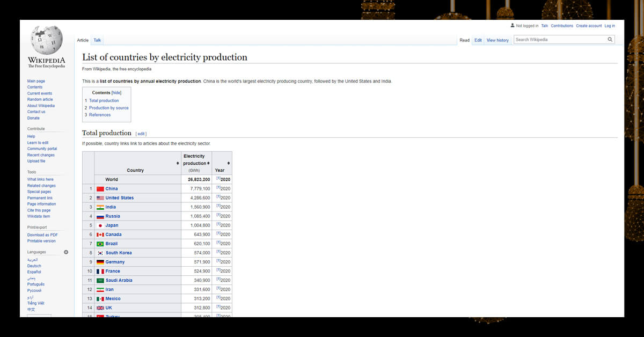
Task: Click the Wikipedia globe logo
Action: [47, 40]
